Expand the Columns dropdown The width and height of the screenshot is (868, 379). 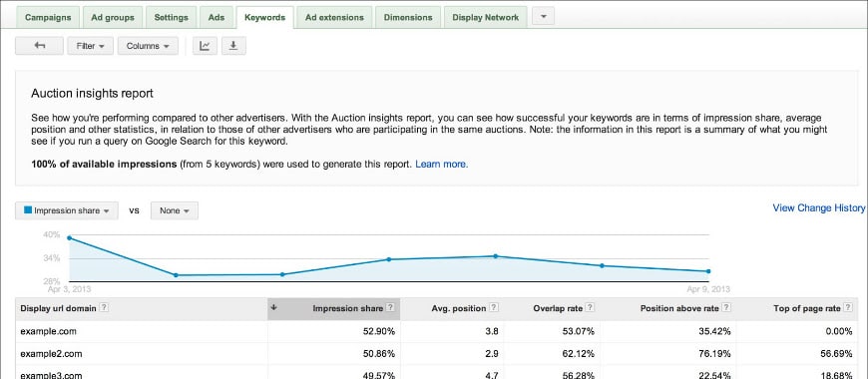pos(148,46)
